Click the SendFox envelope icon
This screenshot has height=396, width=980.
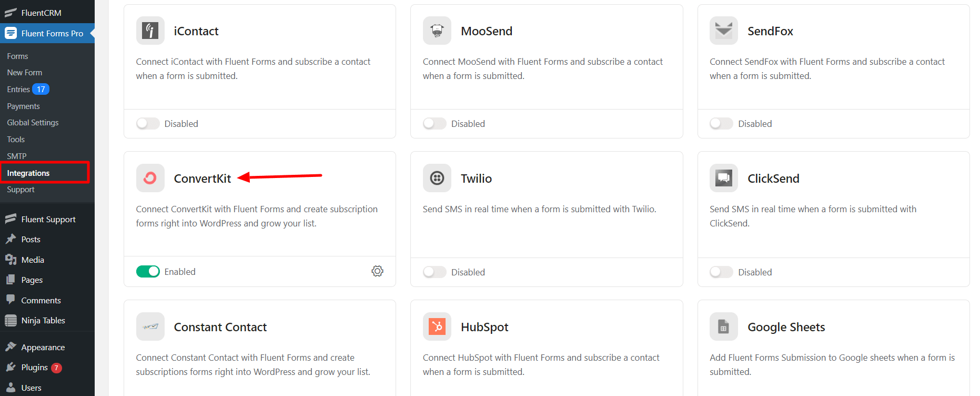[724, 31]
